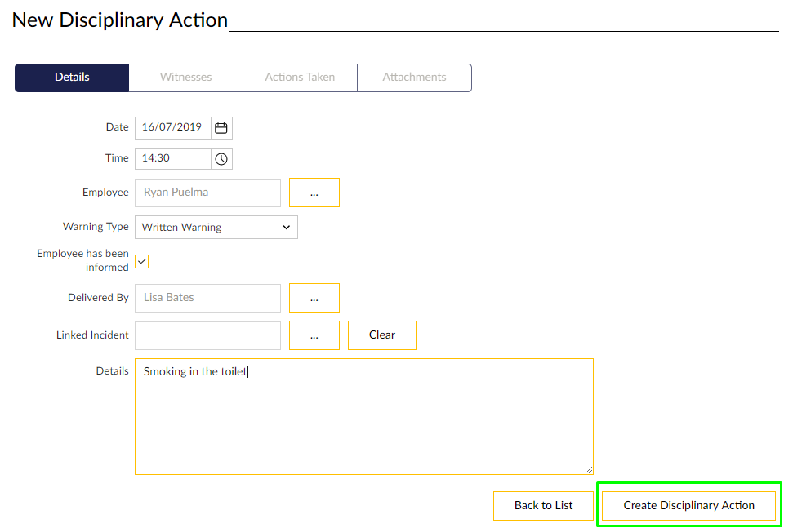The height and width of the screenshot is (532, 793).
Task: Click the Warning Type label
Action: pos(96,226)
